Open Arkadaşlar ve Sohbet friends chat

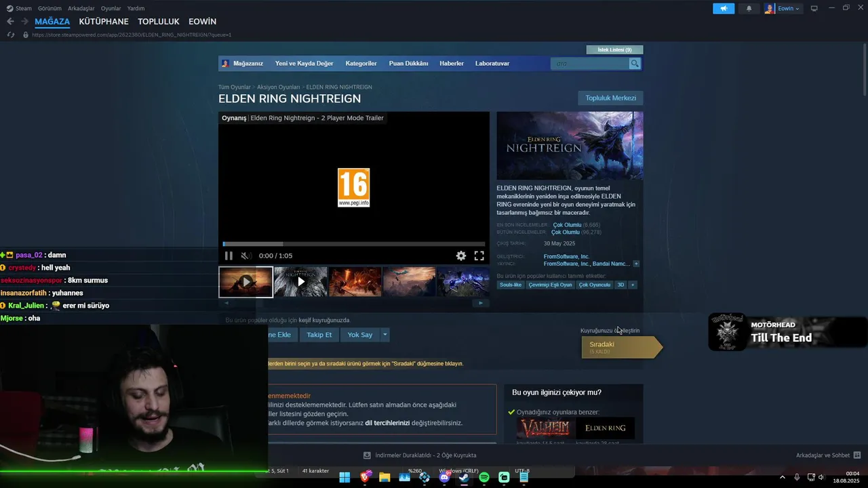[829, 455]
